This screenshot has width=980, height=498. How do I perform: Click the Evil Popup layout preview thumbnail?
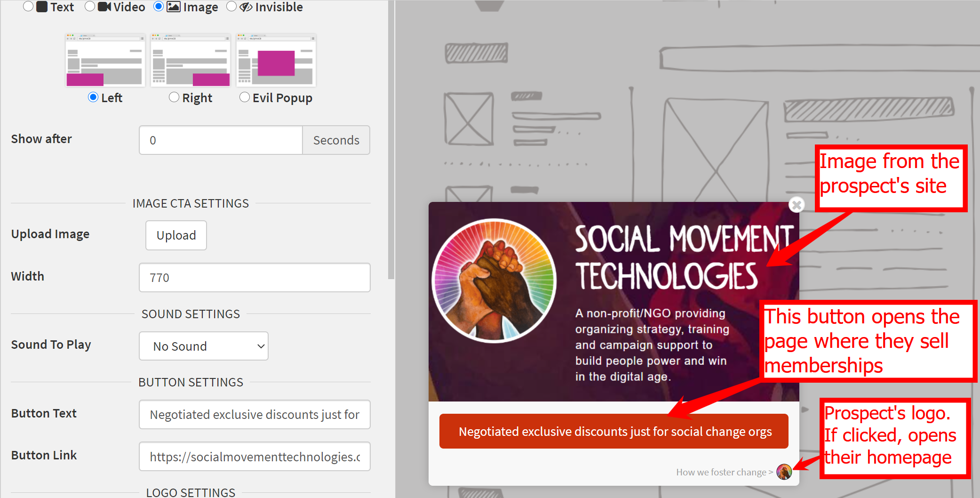tap(276, 60)
